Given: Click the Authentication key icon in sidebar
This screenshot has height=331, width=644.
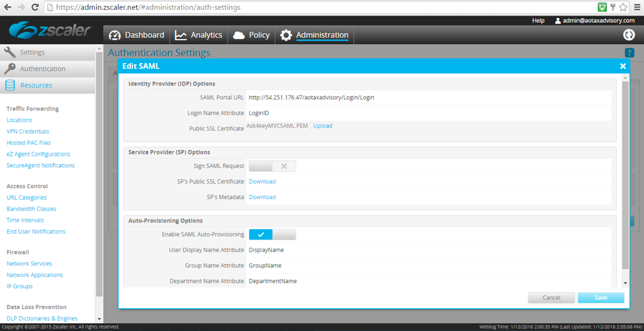Looking at the screenshot, I should (10, 69).
